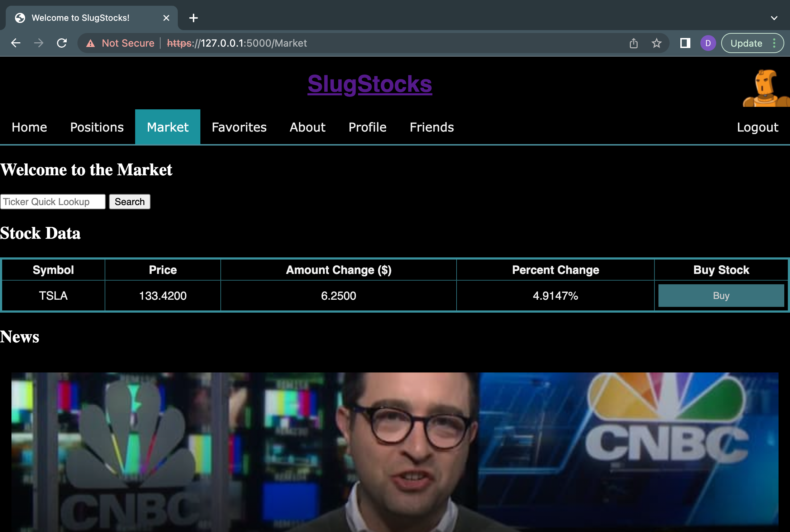Open the About nav item
Screen dimensions: 790x532
coord(308,127)
